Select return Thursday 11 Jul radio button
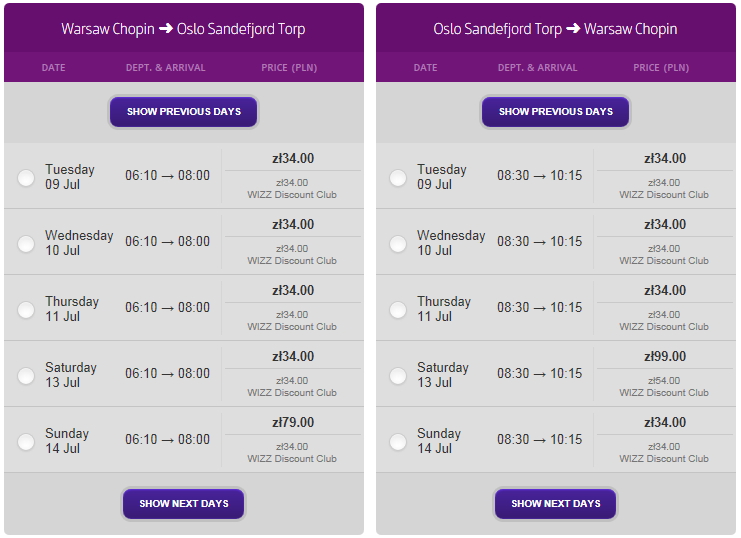 click(x=398, y=310)
